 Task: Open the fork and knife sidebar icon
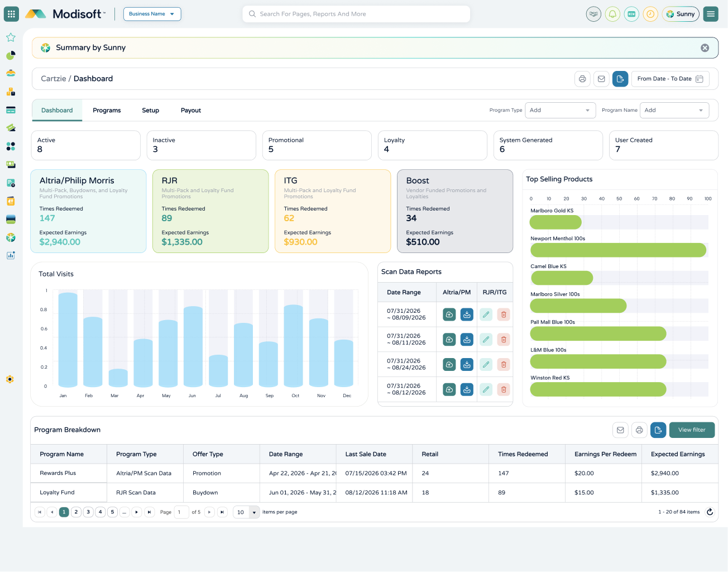point(11,201)
